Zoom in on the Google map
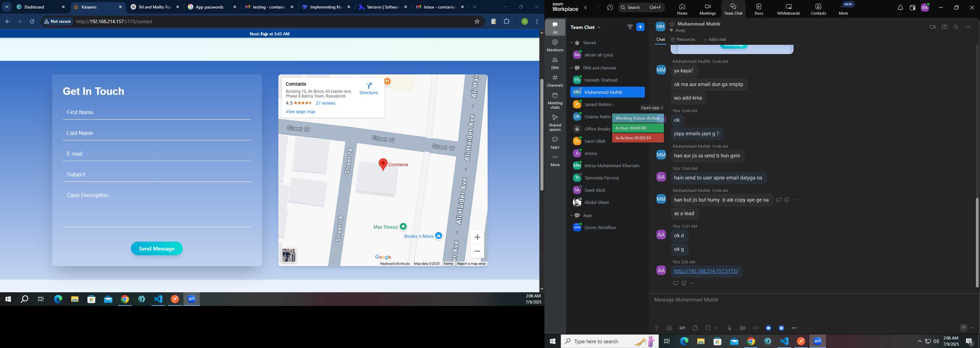This screenshot has width=980, height=348. point(477,237)
